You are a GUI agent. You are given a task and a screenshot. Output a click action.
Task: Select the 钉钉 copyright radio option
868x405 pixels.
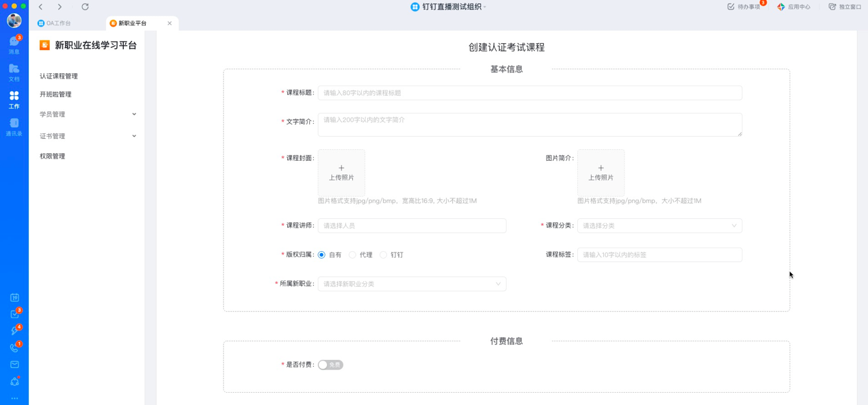[x=383, y=254]
